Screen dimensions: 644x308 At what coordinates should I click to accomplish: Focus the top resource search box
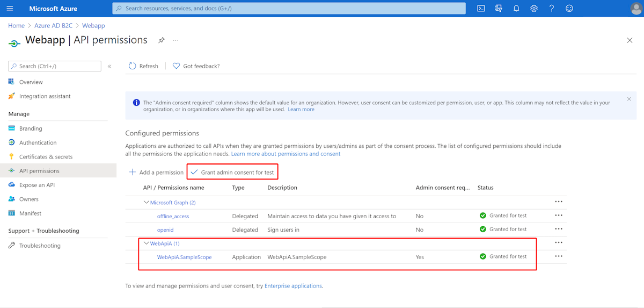(x=289, y=9)
